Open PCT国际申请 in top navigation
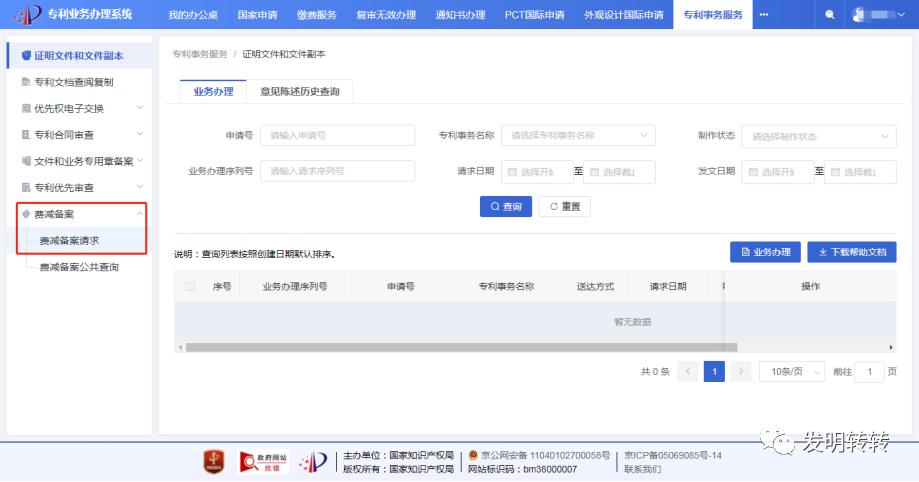The height and width of the screenshot is (482, 919). tap(535, 15)
